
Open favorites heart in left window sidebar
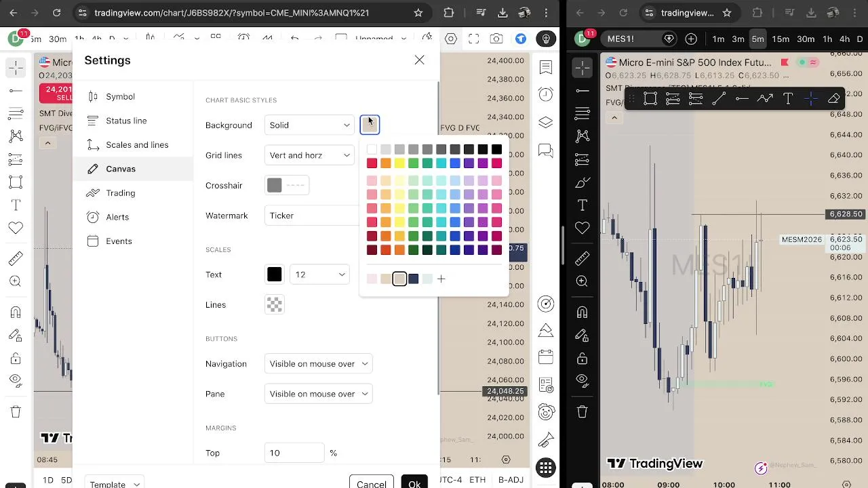pos(16,228)
